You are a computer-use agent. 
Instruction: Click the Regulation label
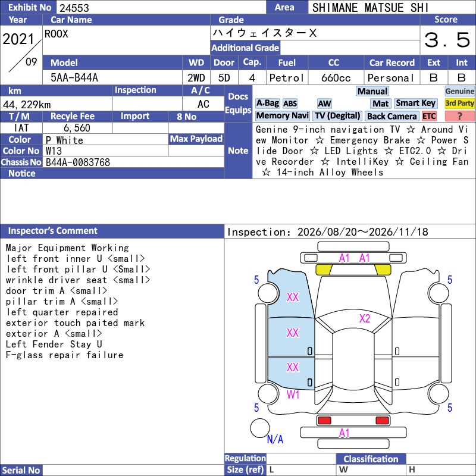point(245,458)
